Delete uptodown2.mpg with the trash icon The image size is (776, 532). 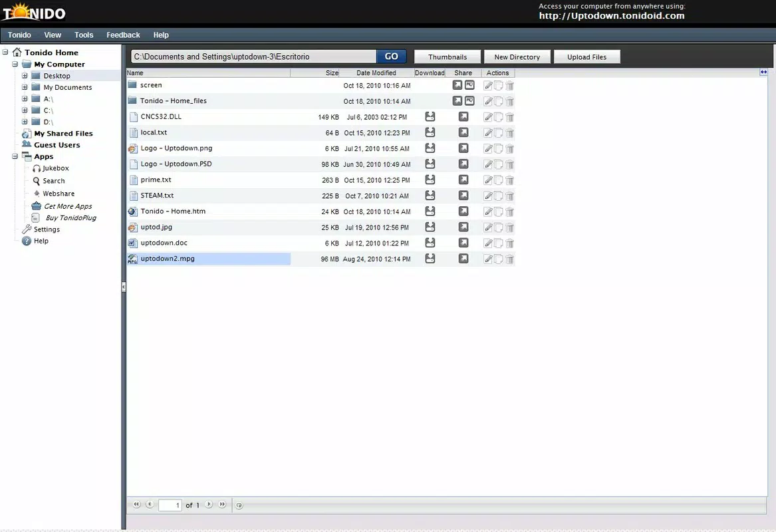510,259
